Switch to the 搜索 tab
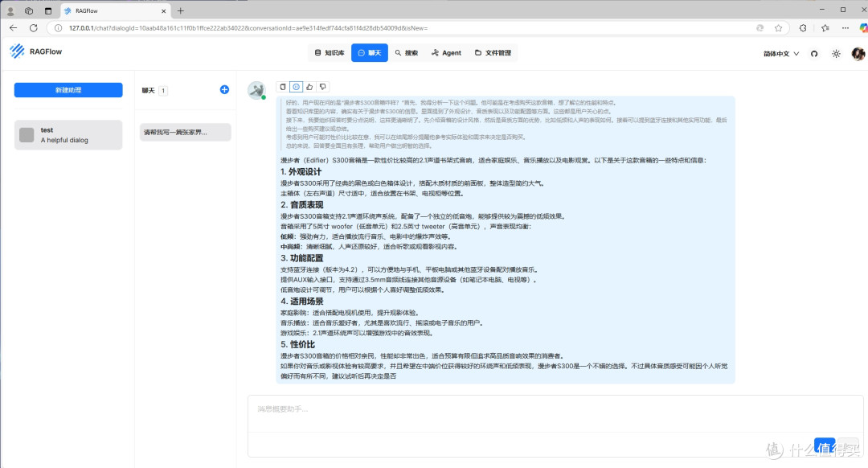Image resolution: width=868 pixels, height=468 pixels. 407,52
